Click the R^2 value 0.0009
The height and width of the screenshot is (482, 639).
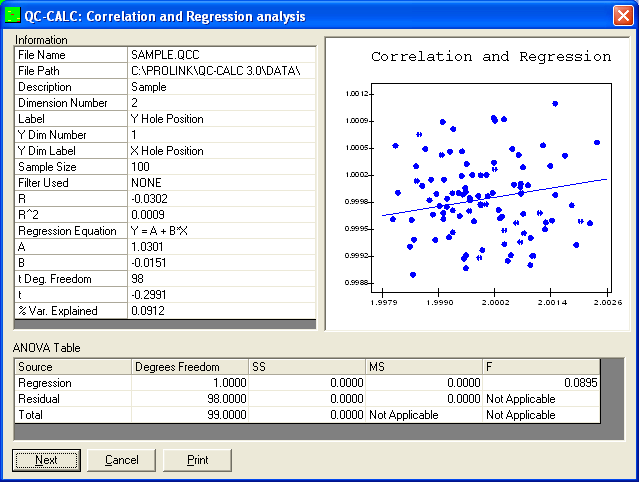(221, 215)
